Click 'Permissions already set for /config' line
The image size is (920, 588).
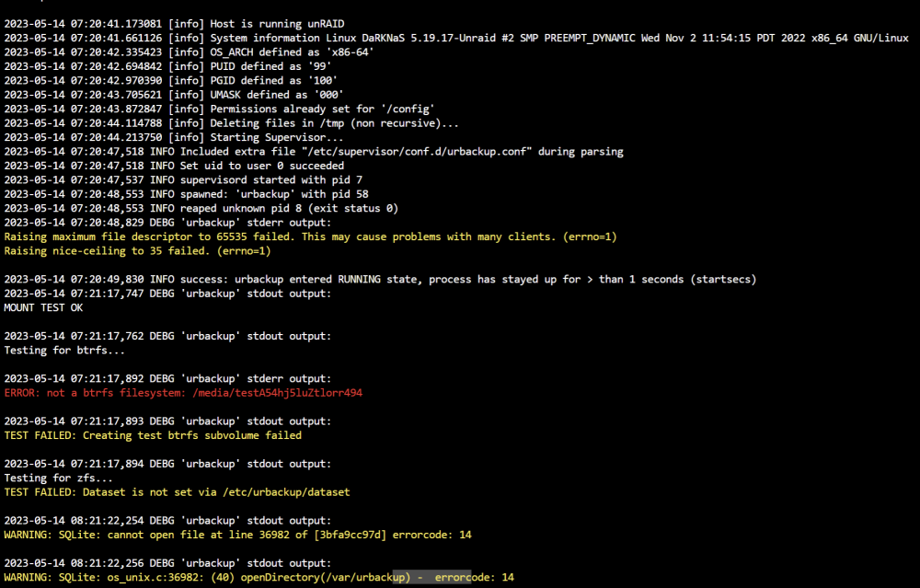click(x=220, y=110)
